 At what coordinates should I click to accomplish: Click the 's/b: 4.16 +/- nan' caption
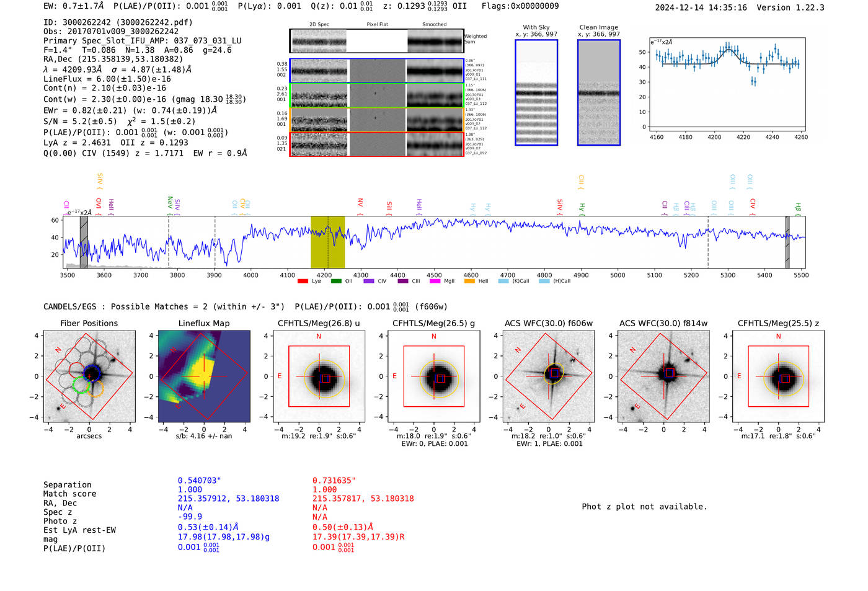click(x=204, y=436)
